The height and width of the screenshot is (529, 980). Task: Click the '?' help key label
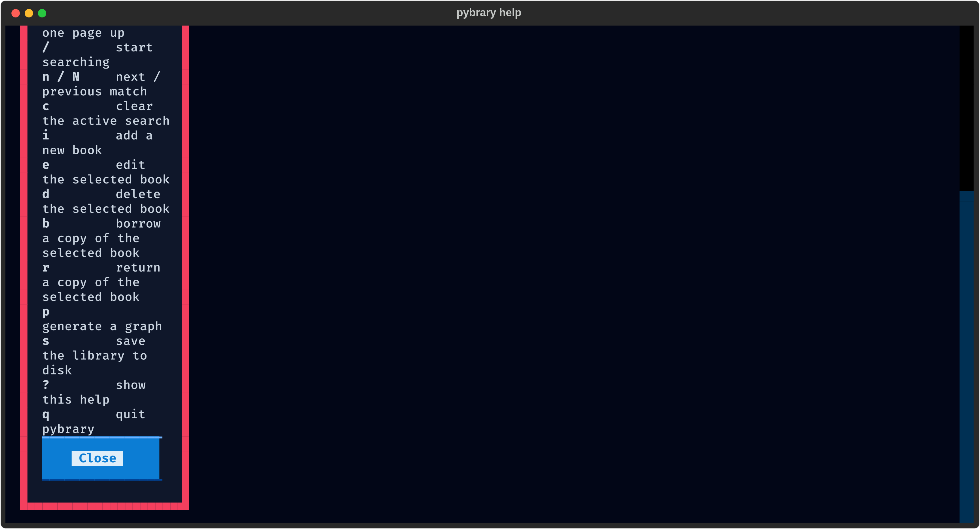pos(46,385)
